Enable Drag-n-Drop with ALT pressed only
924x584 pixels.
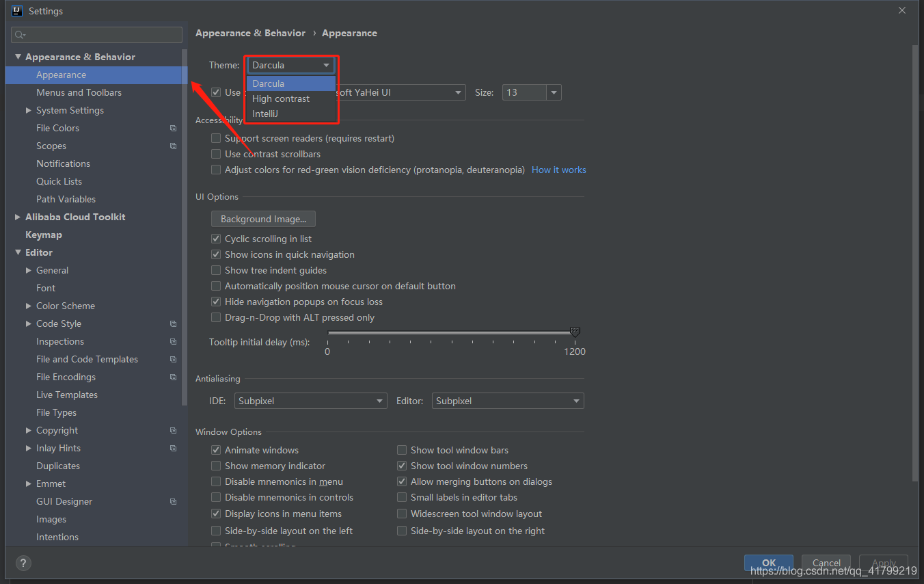(216, 317)
